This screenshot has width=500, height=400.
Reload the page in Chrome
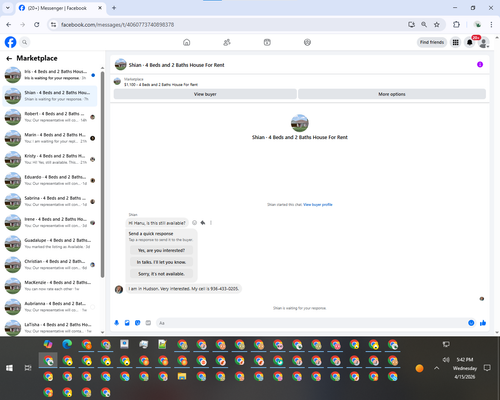37,25
